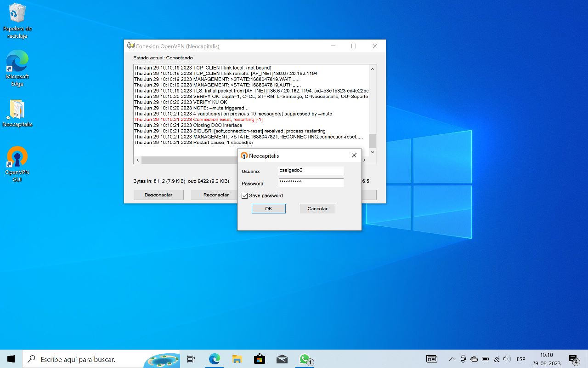Launch Microsoft Edge from the taskbar
This screenshot has height=368, width=588.
tap(215, 359)
